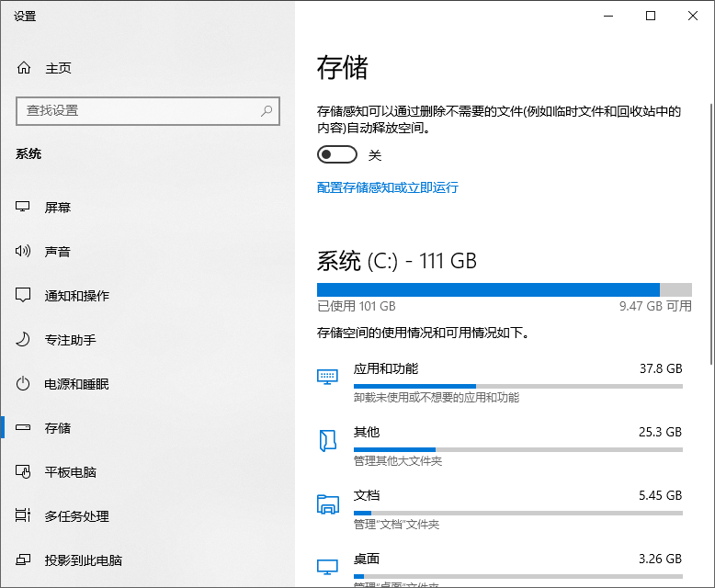The image size is (715, 588).
Task: Click 配置存储感知或立即运行 link
Action: coord(388,187)
